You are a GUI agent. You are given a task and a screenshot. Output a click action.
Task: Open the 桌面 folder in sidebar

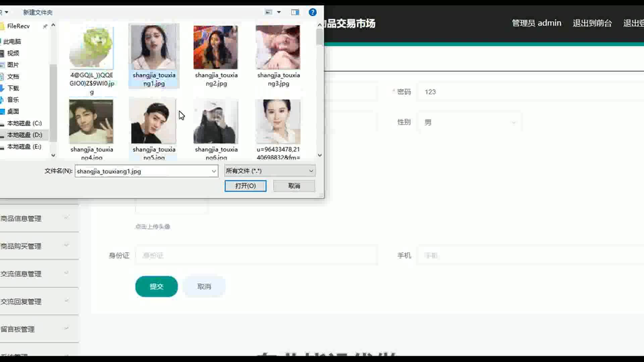click(x=13, y=112)
